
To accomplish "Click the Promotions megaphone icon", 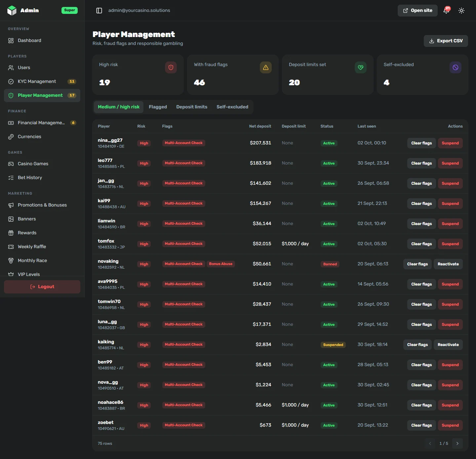I will 11,205.
